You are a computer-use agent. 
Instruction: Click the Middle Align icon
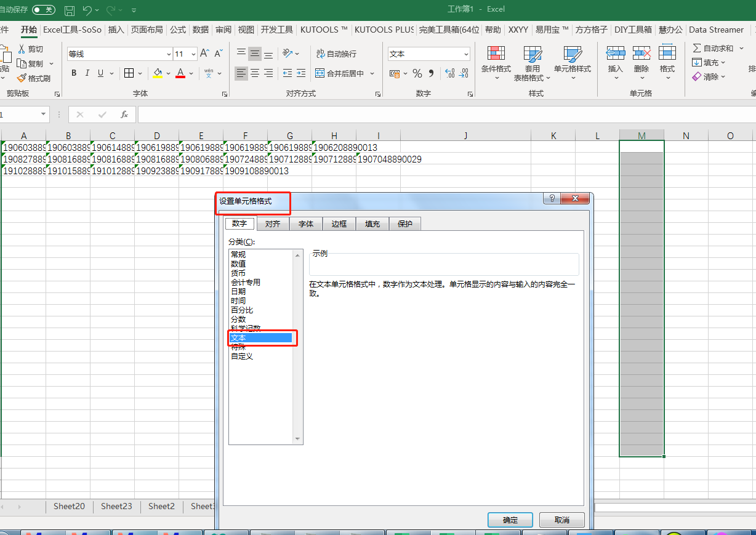point(255,54)
